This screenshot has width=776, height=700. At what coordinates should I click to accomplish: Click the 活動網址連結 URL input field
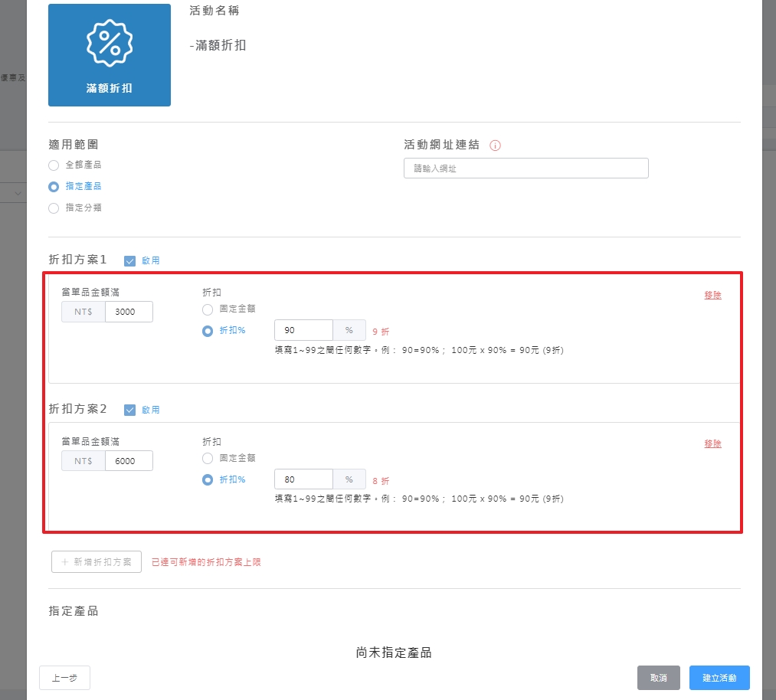(x=526, y=168)
